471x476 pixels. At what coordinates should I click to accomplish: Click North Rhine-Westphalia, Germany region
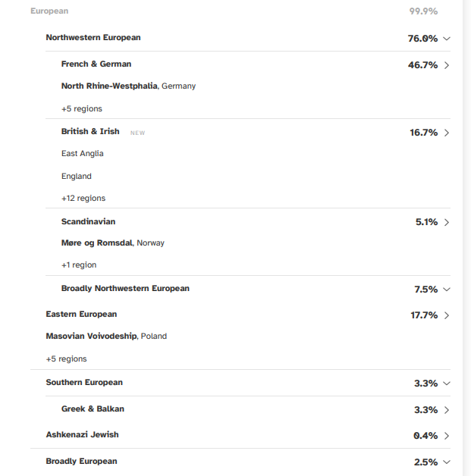point(128,86)
